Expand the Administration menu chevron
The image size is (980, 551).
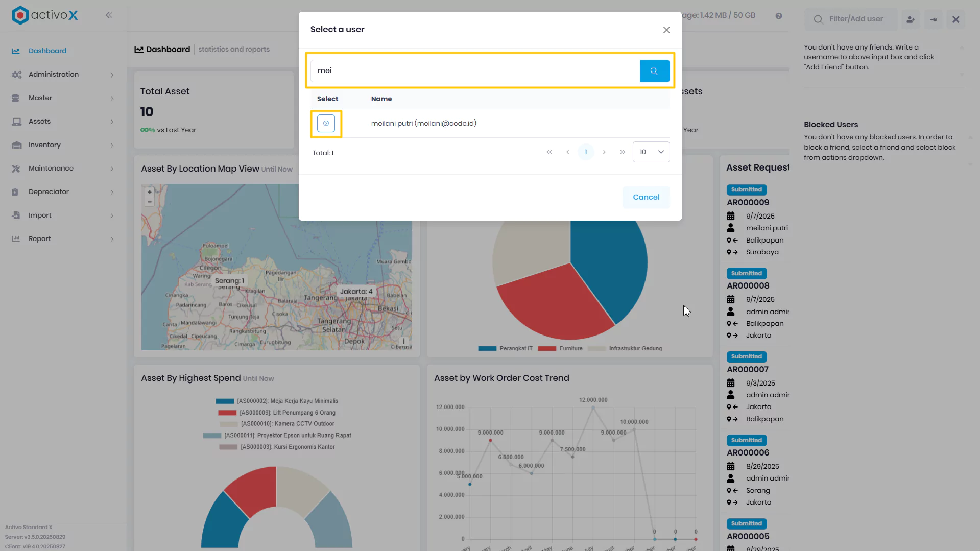112,75
